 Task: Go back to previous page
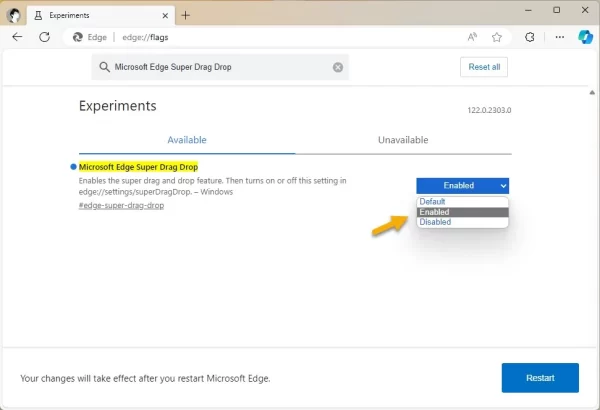pos(17,37)
